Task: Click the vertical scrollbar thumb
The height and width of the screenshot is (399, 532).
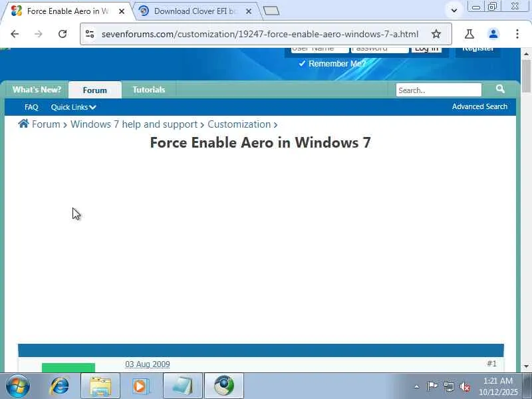Action: coord(526,76)
